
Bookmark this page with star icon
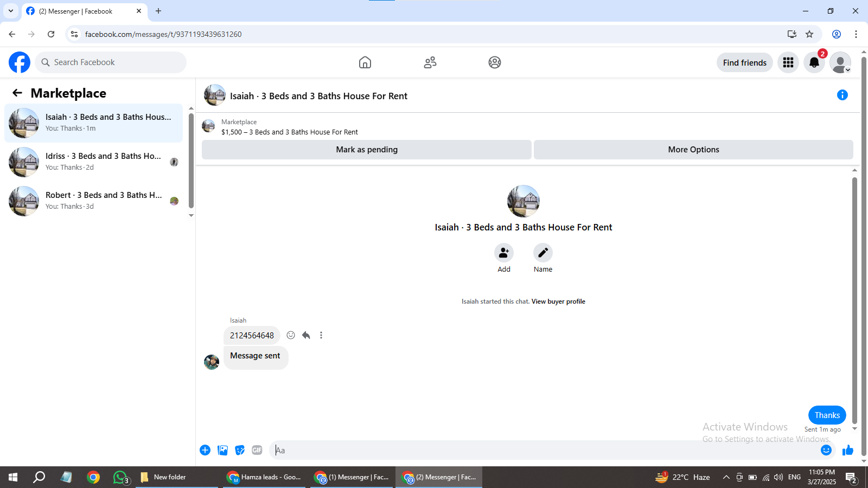point(809,34)
